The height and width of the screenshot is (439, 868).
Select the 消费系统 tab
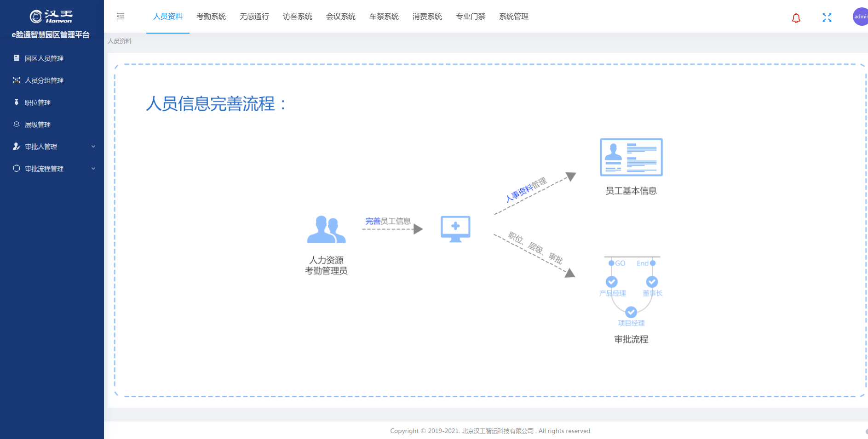click(x=427, y=17)
